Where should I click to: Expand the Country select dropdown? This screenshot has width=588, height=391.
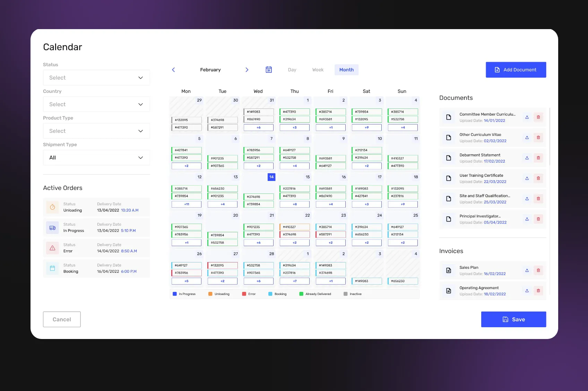(x=96, y=104)
